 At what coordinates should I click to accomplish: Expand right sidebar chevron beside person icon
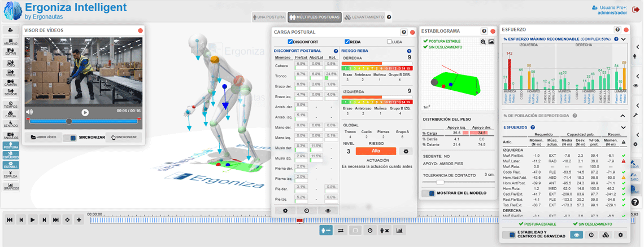click(x=636, y=47)
